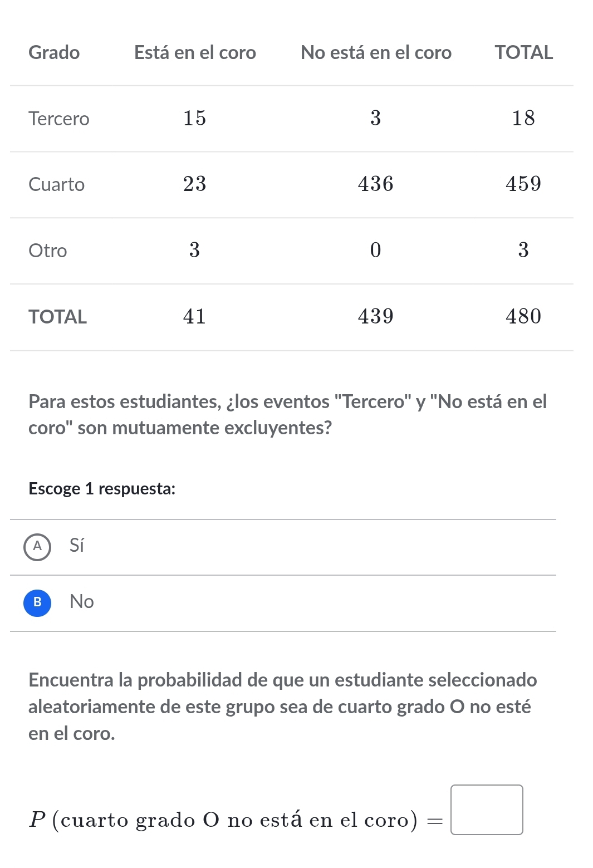Click the value 15 in the Tercero row
593x868 pixels.
click(x=194, y=118)
